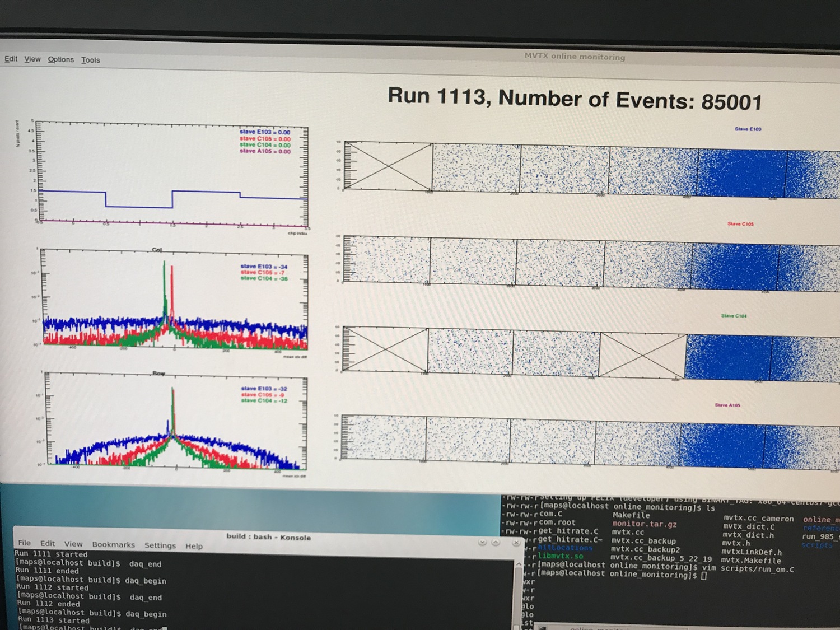Minimize the Konsole window
Viewport: 840px width, 630px height.
482,542
